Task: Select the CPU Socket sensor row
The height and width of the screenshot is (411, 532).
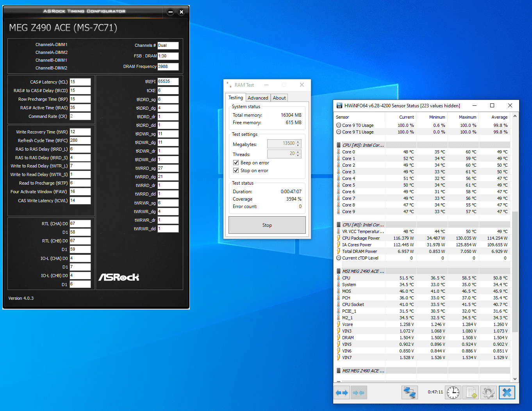Action: pyautogui.click(x=422, y=304)
